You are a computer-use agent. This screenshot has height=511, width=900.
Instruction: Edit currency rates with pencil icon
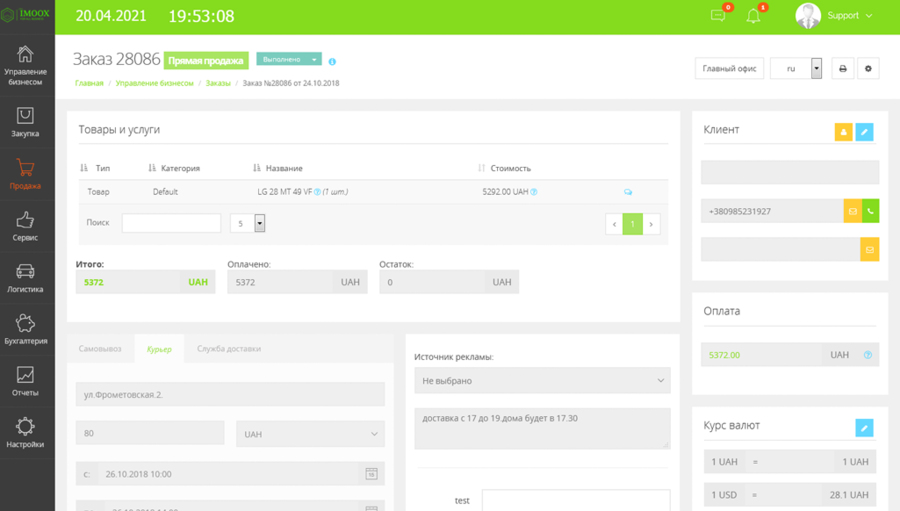865,428
